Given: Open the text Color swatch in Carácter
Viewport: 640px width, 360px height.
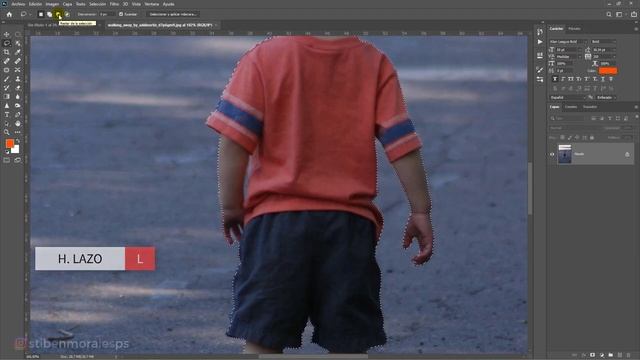Looking at the screenshot, I should point(608,71).
